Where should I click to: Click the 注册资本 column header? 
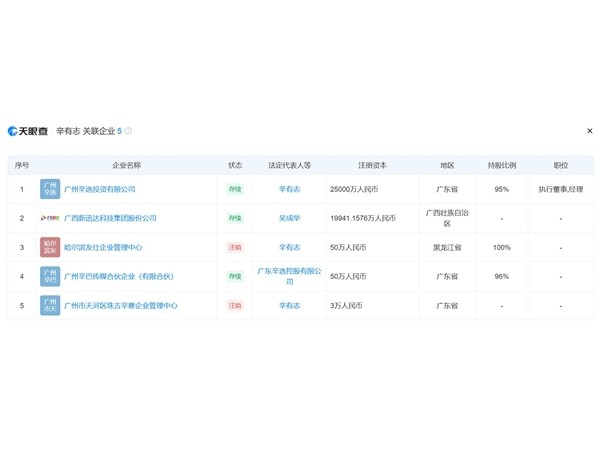tap(372, 165)
